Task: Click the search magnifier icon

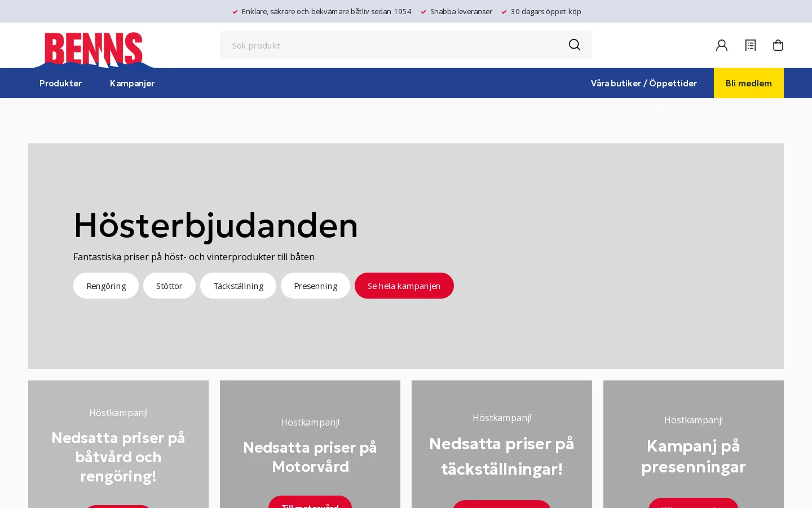Action: [575, 45]
